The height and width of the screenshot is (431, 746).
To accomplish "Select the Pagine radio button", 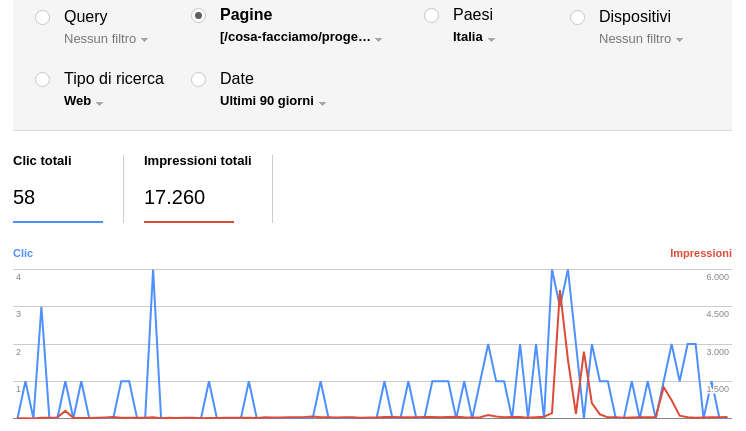I will (198, 15).
